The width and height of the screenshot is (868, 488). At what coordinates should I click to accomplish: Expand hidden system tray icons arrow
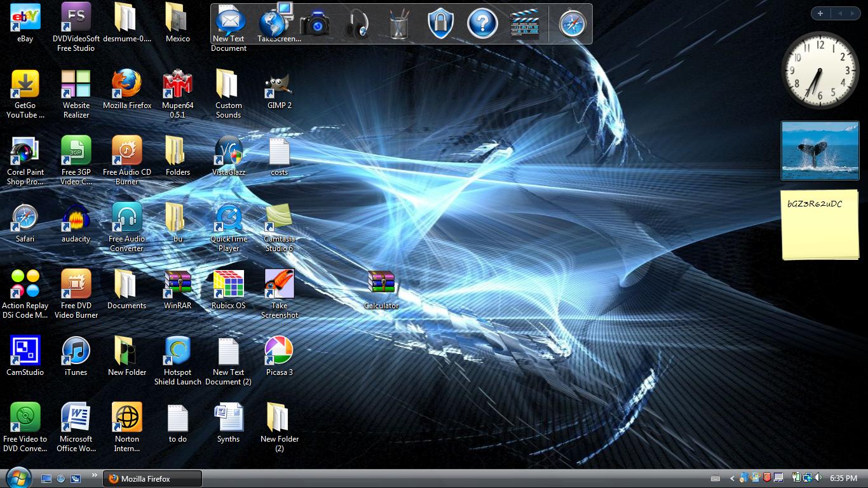(732, 478)
